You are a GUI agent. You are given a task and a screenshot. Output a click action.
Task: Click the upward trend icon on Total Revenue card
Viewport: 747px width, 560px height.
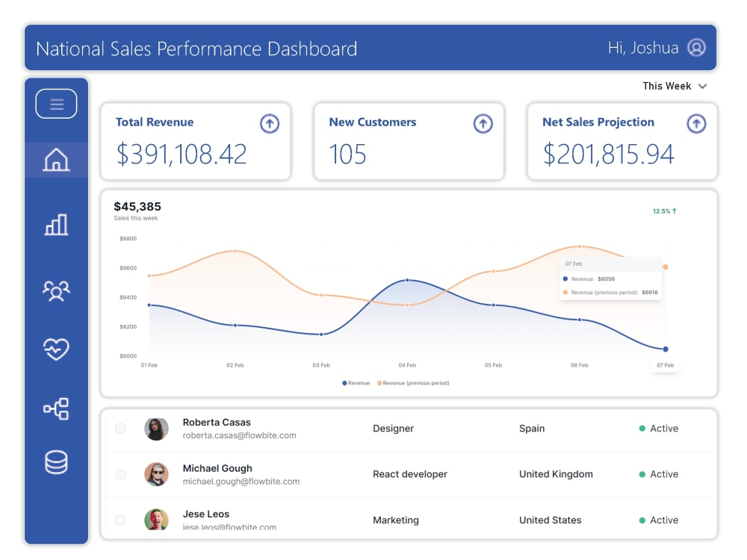point(269,124)
